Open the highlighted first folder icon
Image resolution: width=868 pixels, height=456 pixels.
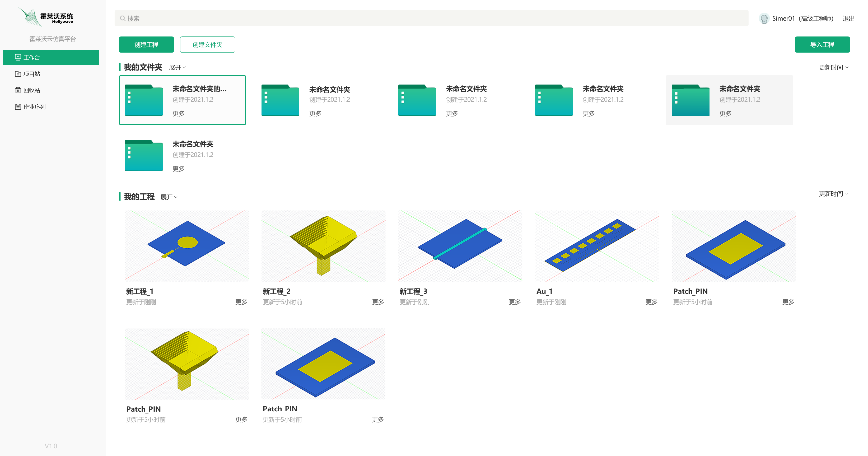[x=143, y=100]
